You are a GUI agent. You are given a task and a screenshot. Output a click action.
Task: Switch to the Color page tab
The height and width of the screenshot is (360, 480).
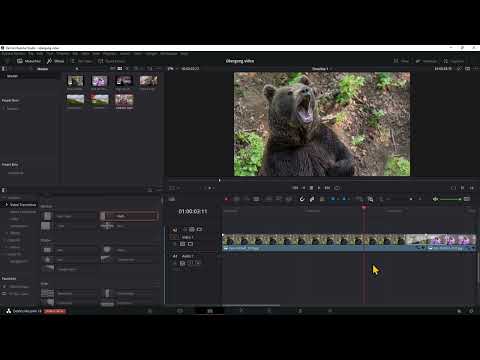[x=269, y=311]
